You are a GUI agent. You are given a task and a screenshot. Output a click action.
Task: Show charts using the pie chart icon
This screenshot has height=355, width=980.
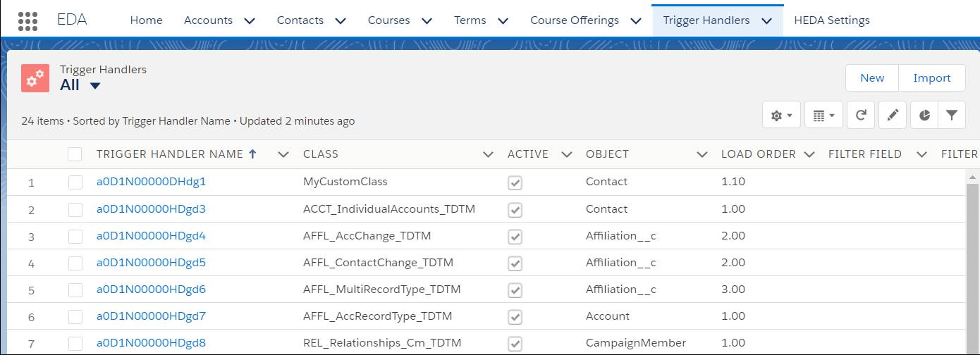point(924,116)
